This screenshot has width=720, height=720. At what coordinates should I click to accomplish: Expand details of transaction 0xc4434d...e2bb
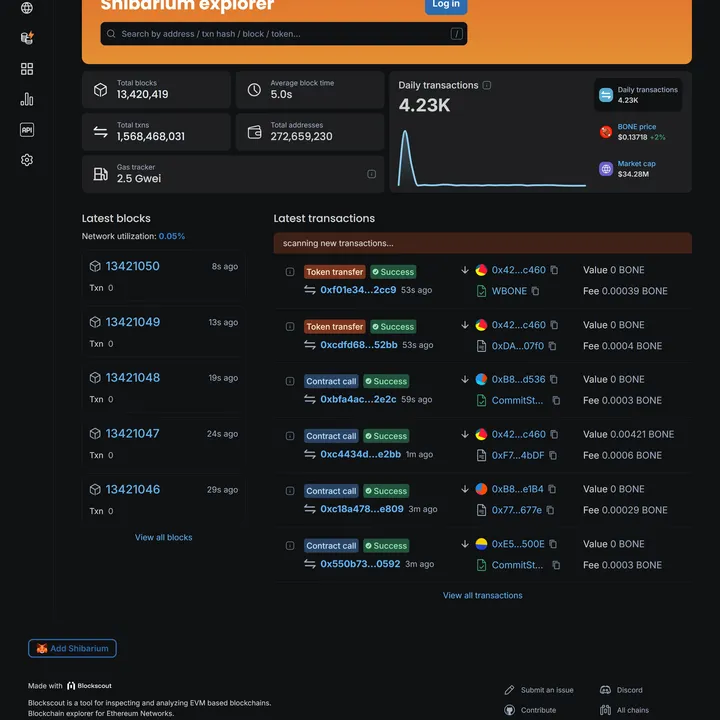point(290,436)
